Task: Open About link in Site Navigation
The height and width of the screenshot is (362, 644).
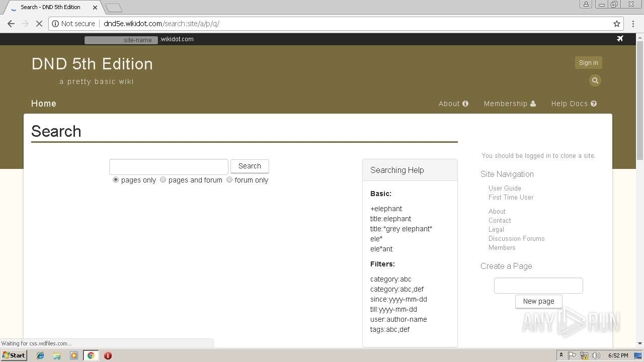Action: pyautogui.click(x=497, y=211)
